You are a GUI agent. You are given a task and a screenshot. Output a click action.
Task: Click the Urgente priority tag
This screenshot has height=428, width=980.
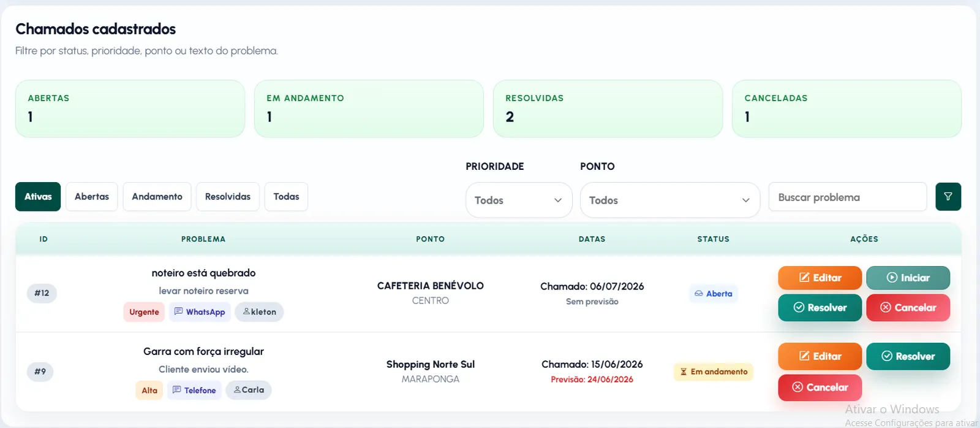point(144,311)
